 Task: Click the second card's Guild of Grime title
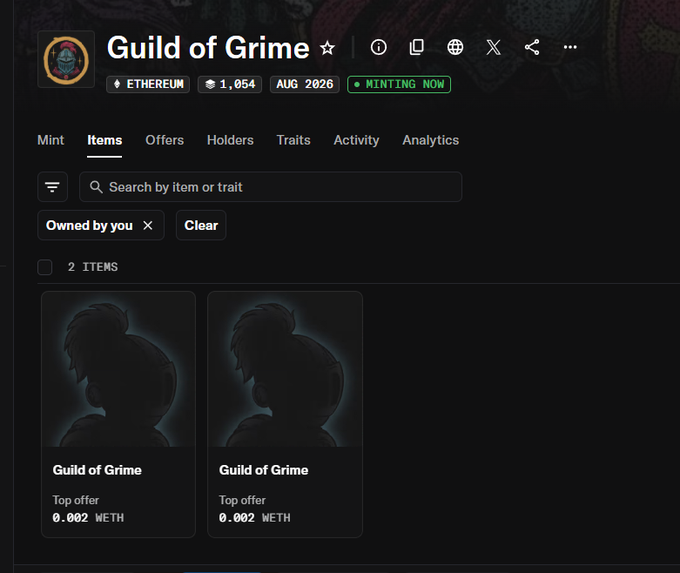click(x=264, y=470)
